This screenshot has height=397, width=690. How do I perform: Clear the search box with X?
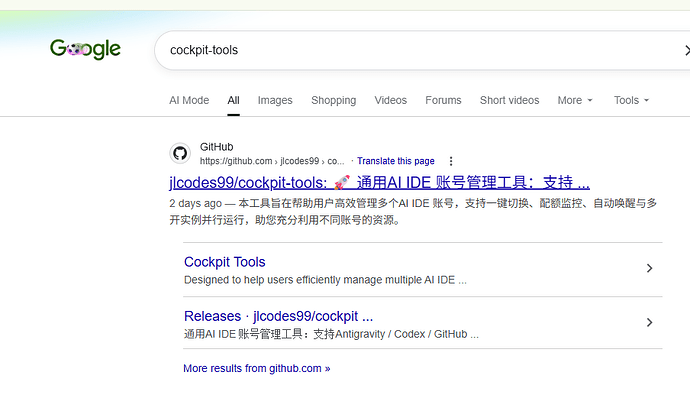tap(686, 50)
